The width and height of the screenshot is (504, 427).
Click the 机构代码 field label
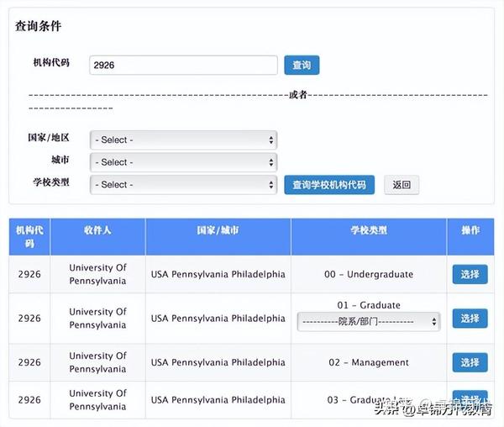pos(51,62)
